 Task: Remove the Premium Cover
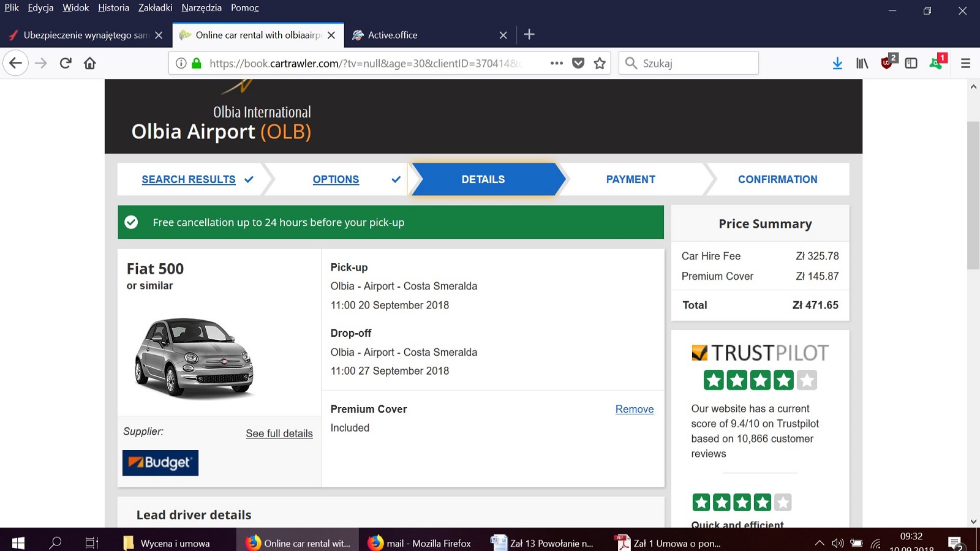point(635,409)
